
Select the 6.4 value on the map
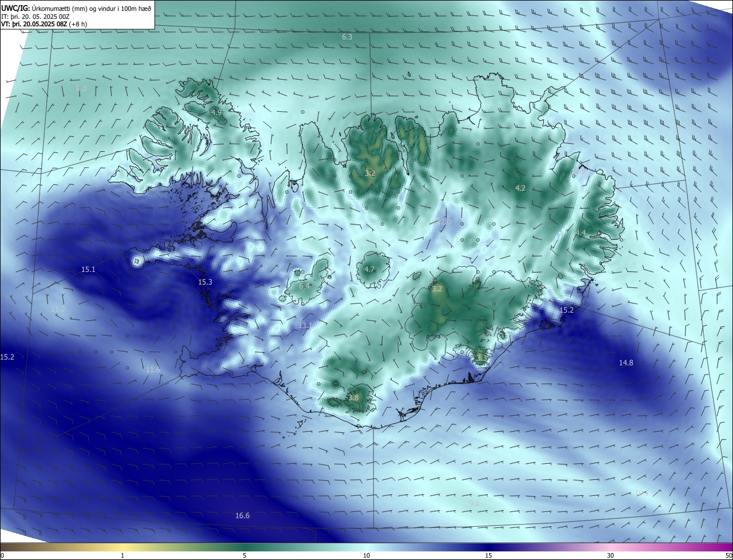coord(304,286)
